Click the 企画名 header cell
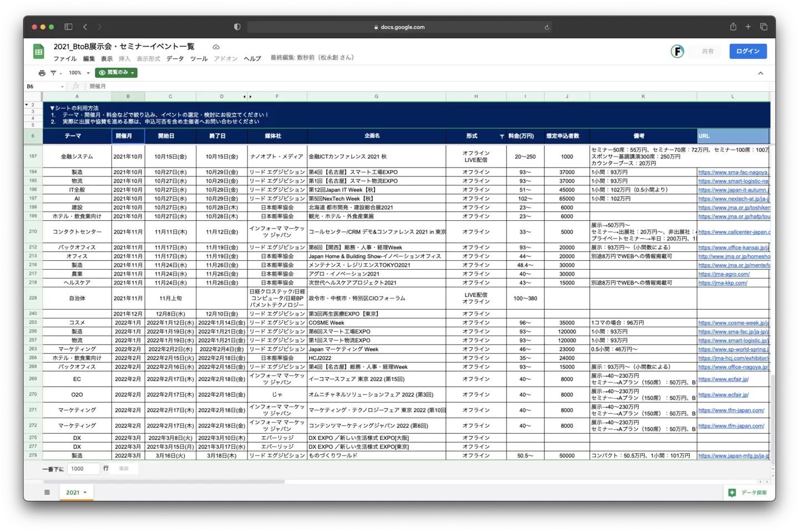Screen dimensions: 799x532 376,136
